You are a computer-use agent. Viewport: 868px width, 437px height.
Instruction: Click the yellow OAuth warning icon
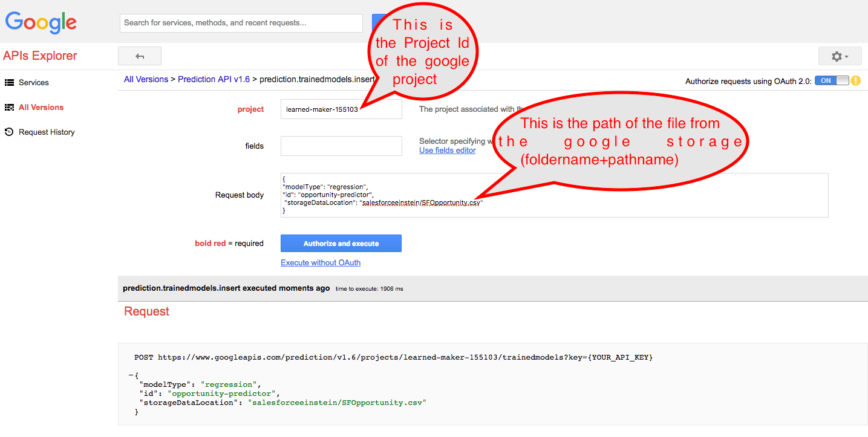(855, 80)
